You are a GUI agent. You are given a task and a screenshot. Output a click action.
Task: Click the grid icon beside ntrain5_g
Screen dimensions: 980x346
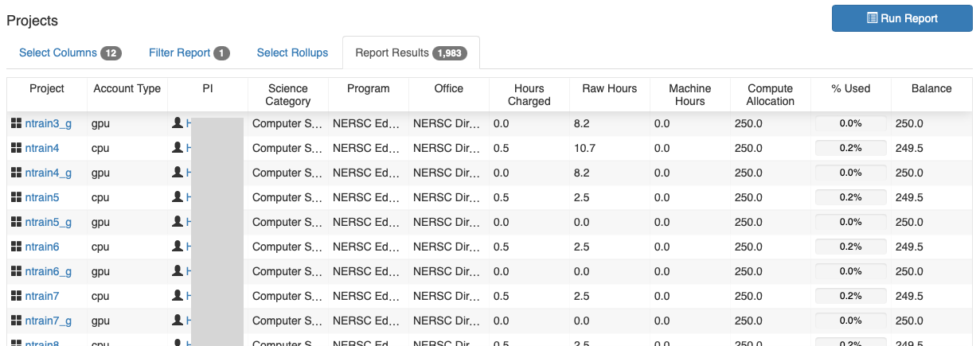[16, 222]
